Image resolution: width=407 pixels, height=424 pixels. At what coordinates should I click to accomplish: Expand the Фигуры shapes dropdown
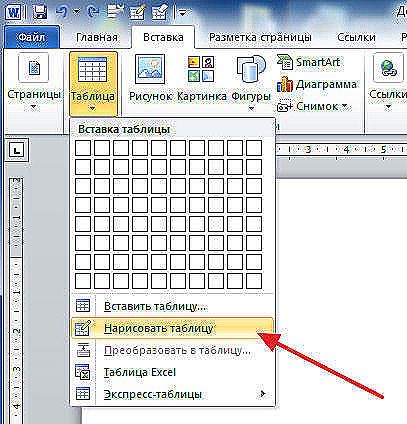point(251,108)
